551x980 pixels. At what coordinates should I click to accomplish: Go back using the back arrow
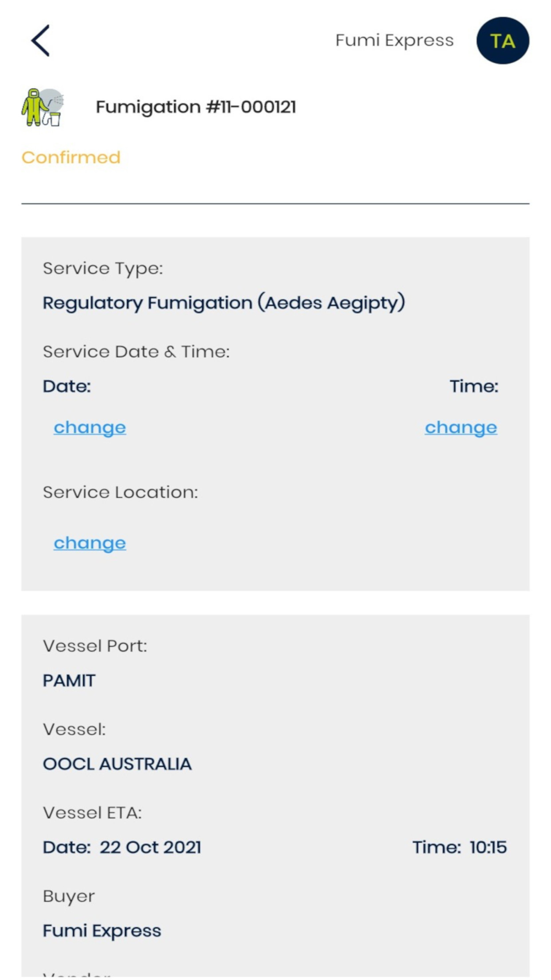40,40
